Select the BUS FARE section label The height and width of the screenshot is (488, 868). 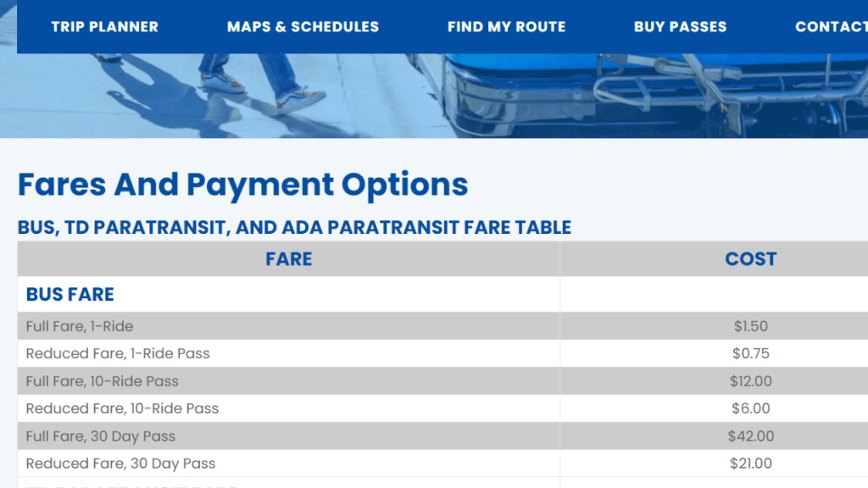click(70, 295)
